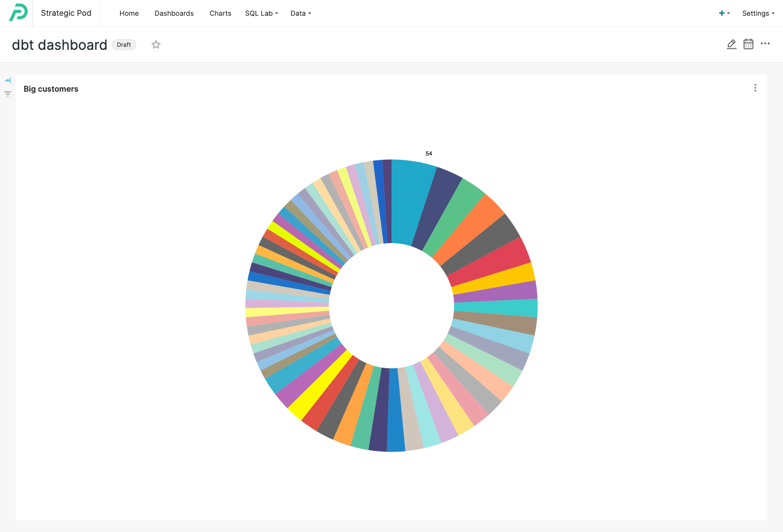Click the dbt dashboard title text
The width and height of the screenshot is (783, 532).
60,45
